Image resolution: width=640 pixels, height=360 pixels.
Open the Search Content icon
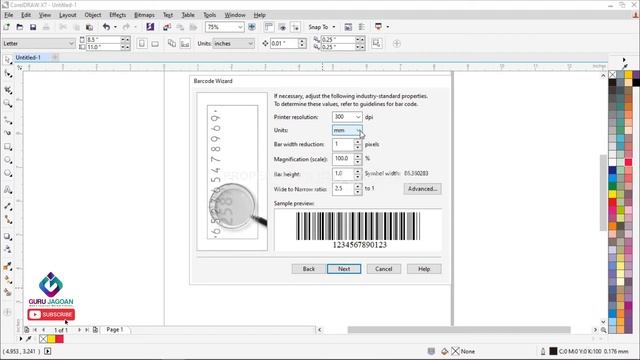(150, 27)
